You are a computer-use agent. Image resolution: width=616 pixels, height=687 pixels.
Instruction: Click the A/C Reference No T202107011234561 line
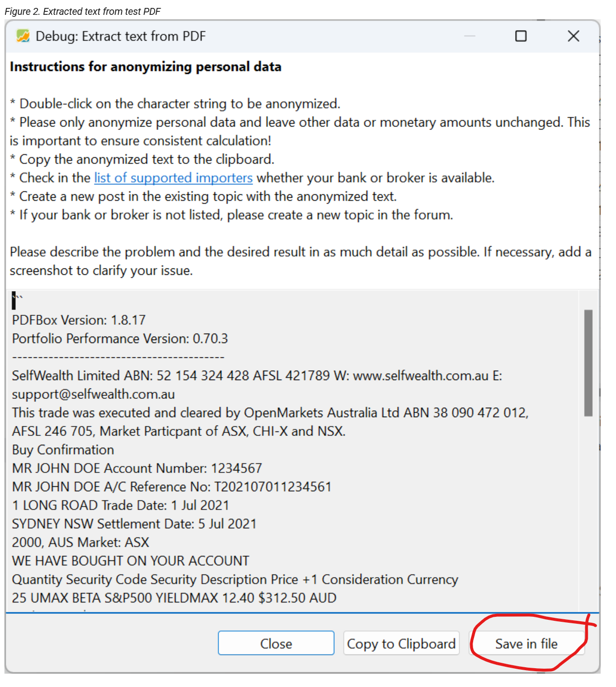tap(172, 487)
